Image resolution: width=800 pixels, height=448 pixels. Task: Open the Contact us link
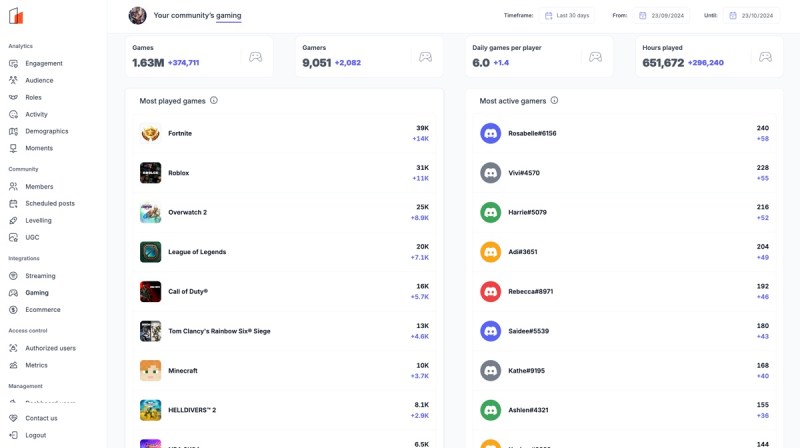pos(41,418)
